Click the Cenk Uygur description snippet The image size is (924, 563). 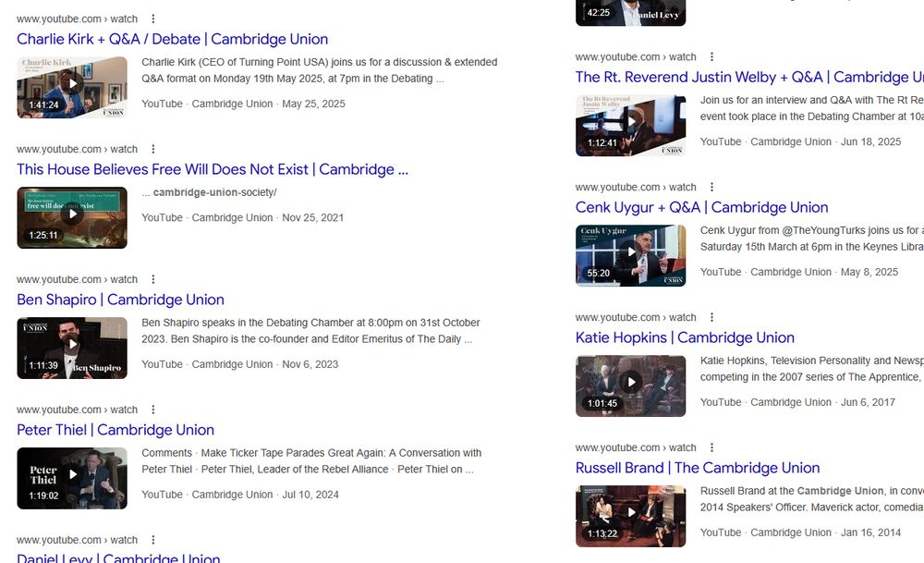[812, 239]
